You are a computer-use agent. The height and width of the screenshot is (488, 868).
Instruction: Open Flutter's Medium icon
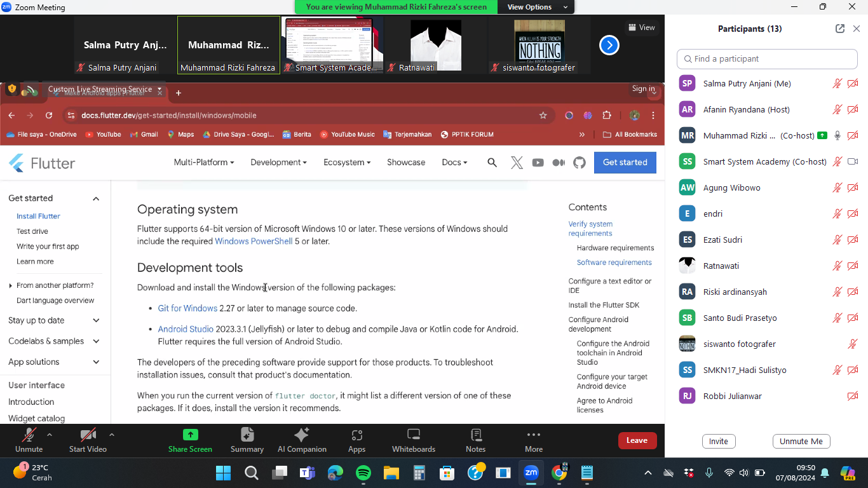tap(559, 163)
